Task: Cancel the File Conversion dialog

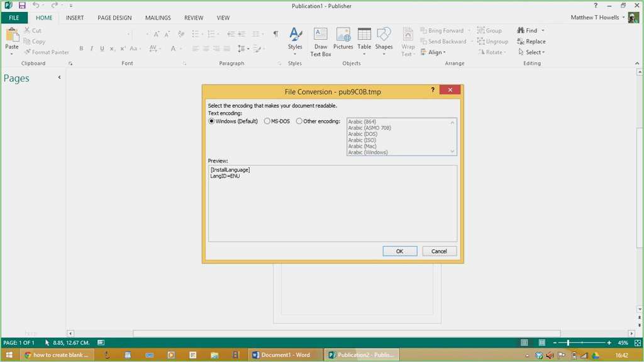Action: [439, 251]
